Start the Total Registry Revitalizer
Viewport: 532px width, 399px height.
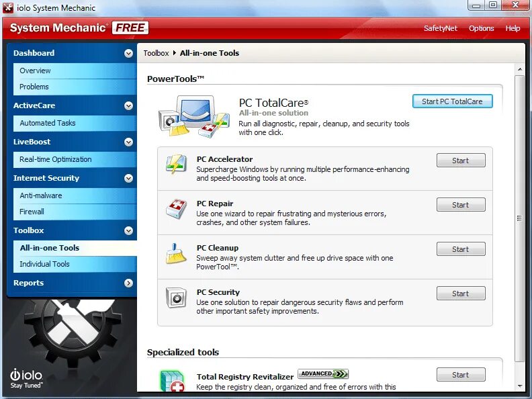(461, 375)
